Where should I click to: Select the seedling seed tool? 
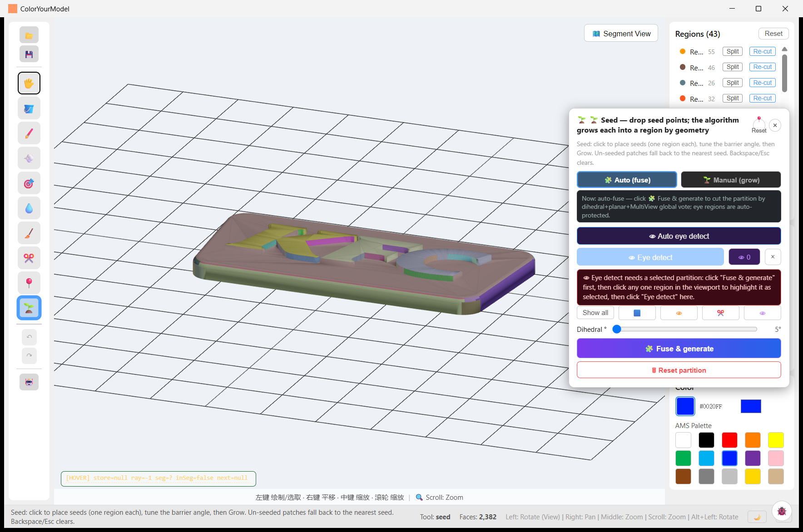(29, 308)
